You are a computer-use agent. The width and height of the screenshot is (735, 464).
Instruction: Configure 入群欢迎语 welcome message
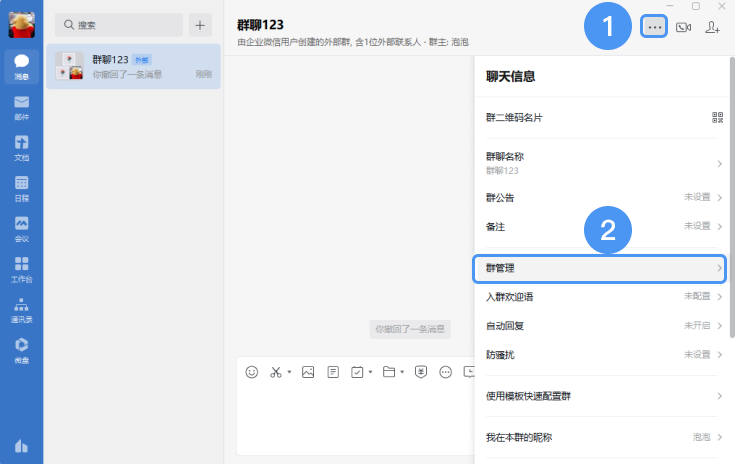pos(599,297)
